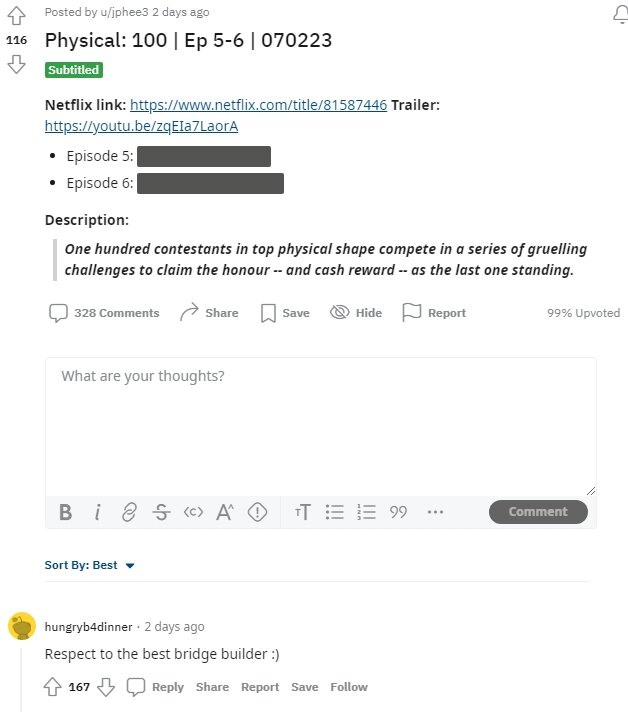Reveal the Episode 5 spoiler text
The image size is (628, 712).
(x=204, y=156)
